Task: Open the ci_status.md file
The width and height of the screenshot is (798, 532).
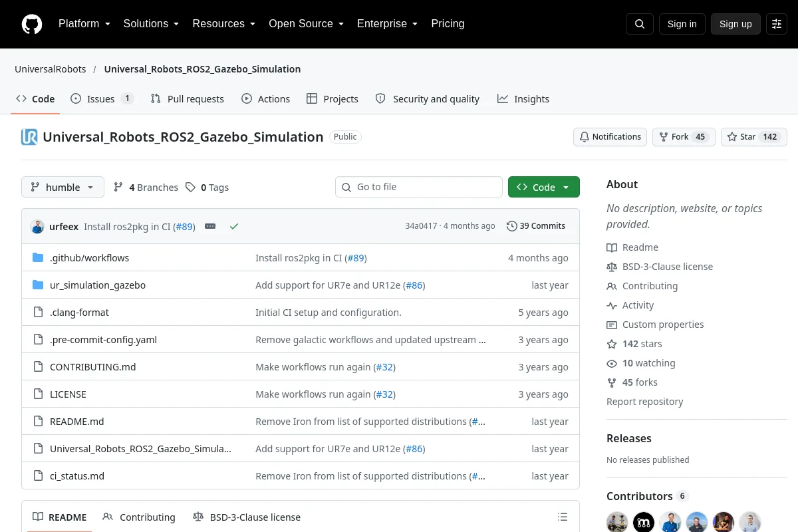Action: [x=77, y=475]
